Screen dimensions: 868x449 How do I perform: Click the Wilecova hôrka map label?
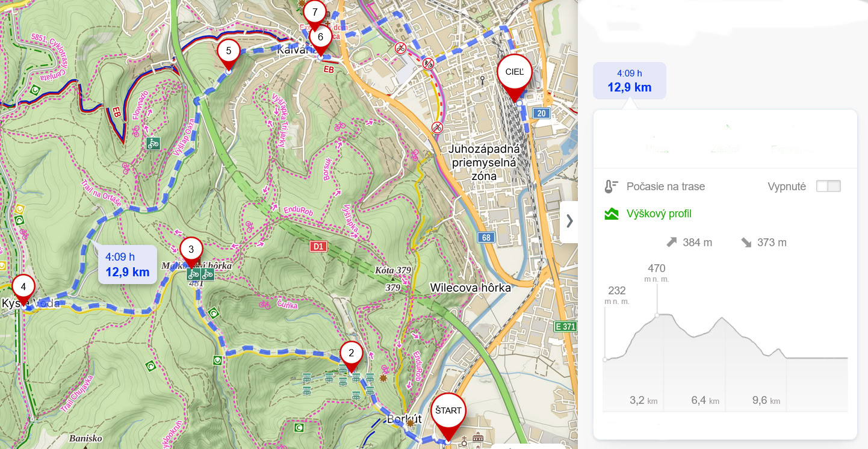click(x=470, y=288)
